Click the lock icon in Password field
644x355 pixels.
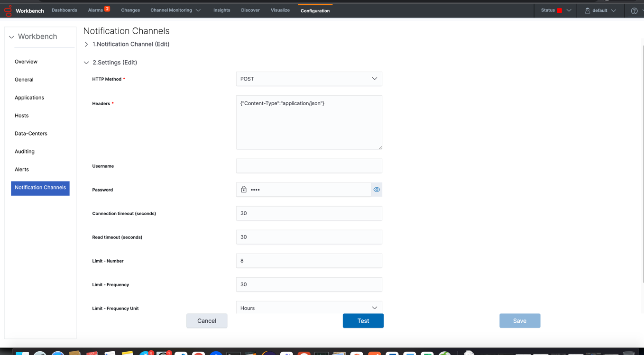click(244, 190)
